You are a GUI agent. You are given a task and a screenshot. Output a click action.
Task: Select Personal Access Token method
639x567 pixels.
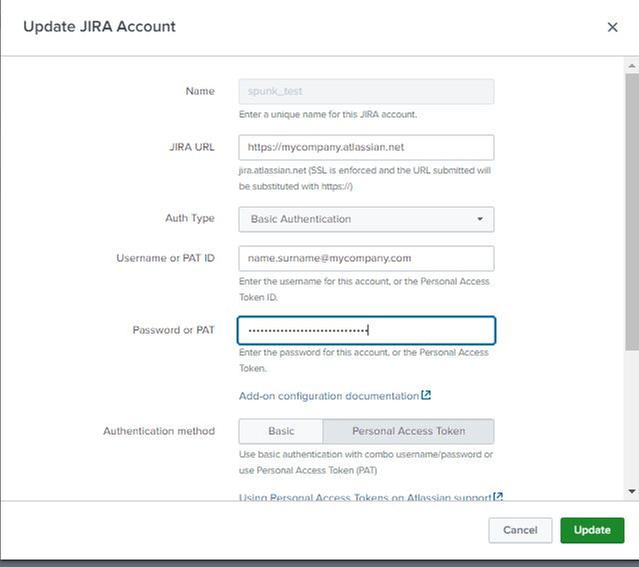coord(408,431)
